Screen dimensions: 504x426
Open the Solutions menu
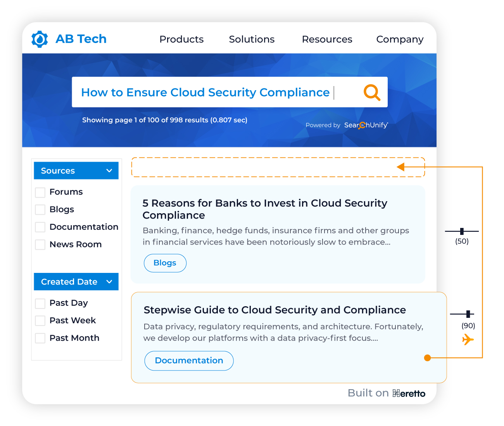(x=252, y=39)
